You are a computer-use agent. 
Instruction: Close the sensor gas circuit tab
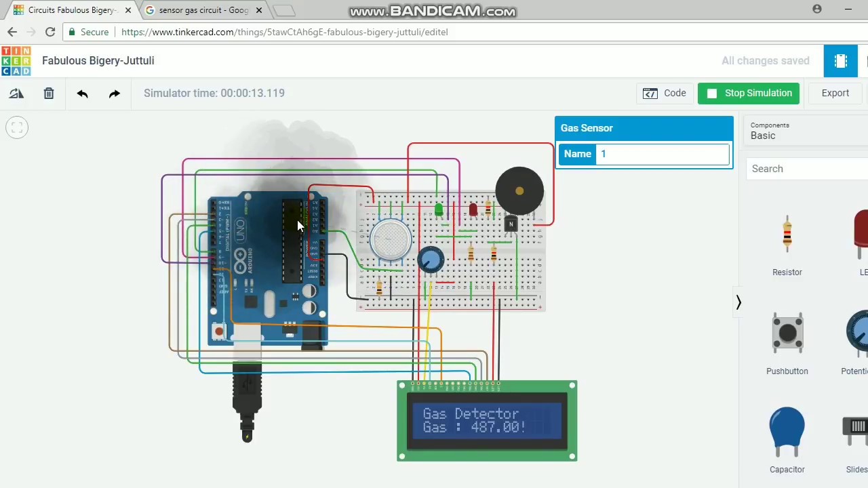point(258,11)
